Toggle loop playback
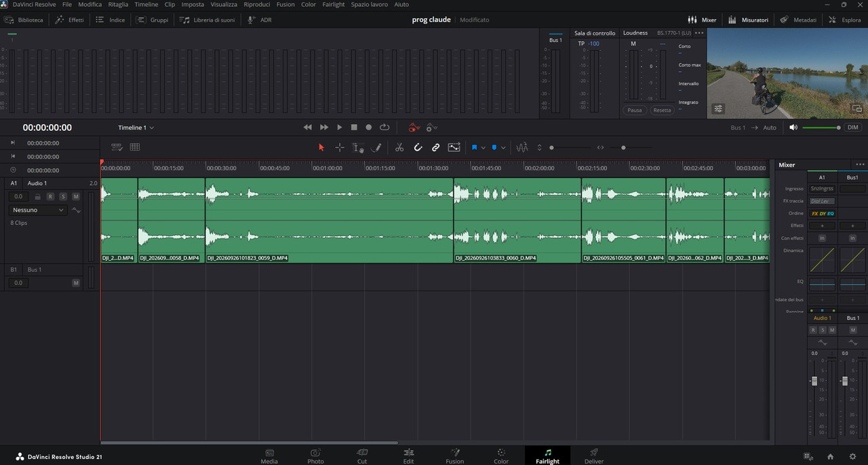Image resolution: width=868 pixels, height=465 pixels. [x=384, y=127]
